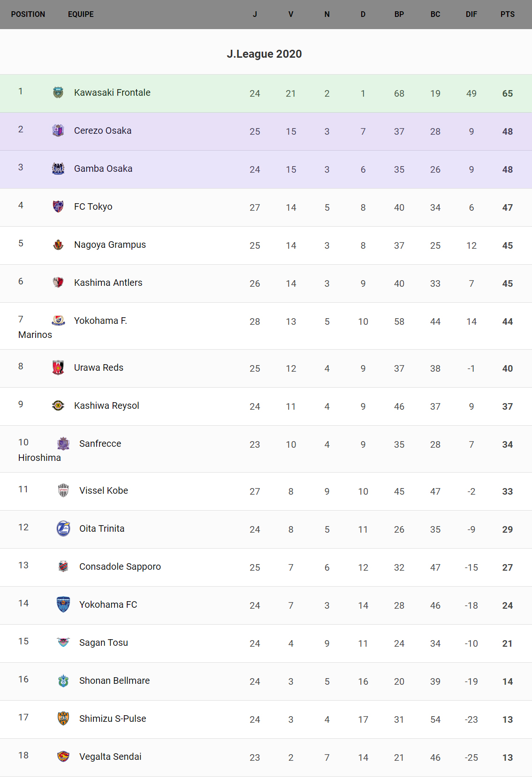This screenshot has width=532, height=780.
Task: Click the FC Tokyo club emblem
Action: (58, 206)
